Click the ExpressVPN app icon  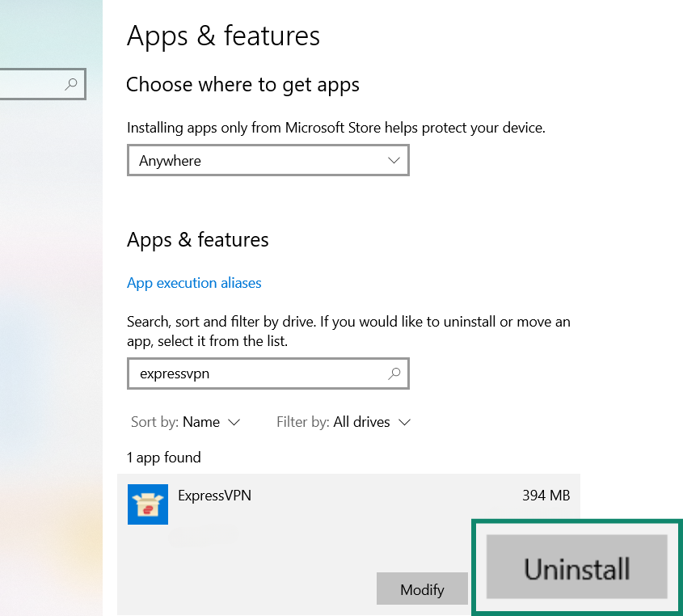coord(148,504)
